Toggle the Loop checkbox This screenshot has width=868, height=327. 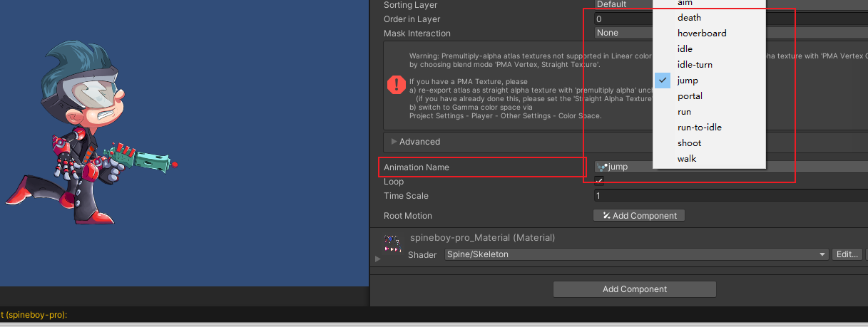pos(599,181)
